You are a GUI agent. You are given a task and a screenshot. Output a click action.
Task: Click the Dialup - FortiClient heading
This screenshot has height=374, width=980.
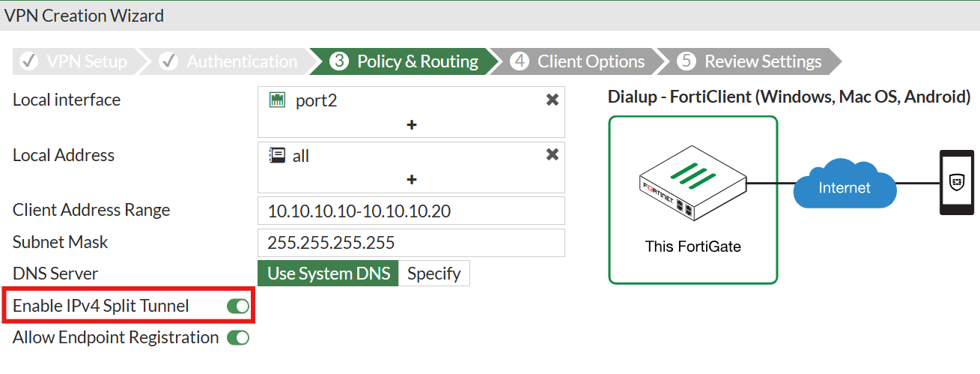[x=789, y=97]
